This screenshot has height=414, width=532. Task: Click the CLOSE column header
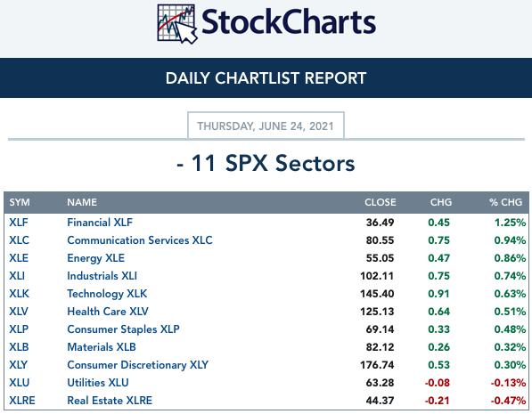click(380, 202)
